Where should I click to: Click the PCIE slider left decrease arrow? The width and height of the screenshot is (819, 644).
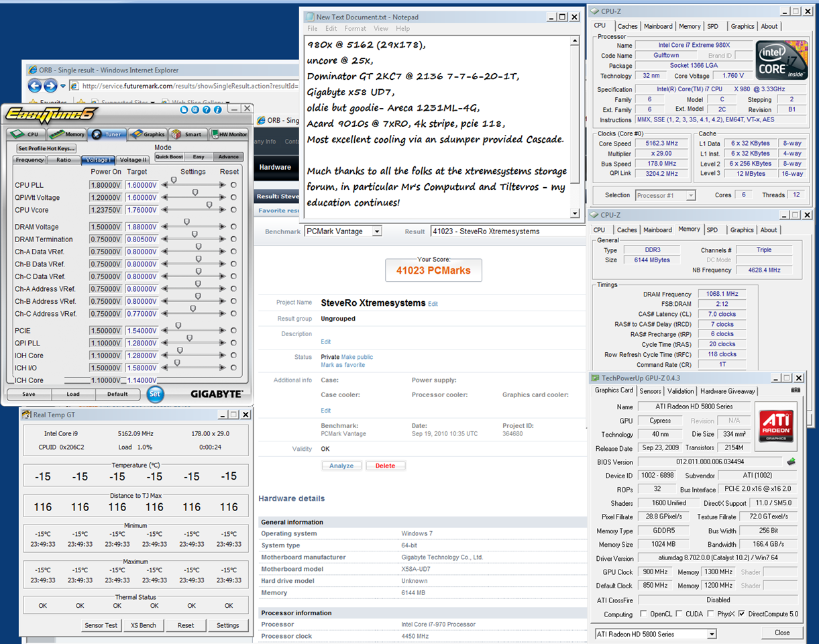[x=164, y=331]
